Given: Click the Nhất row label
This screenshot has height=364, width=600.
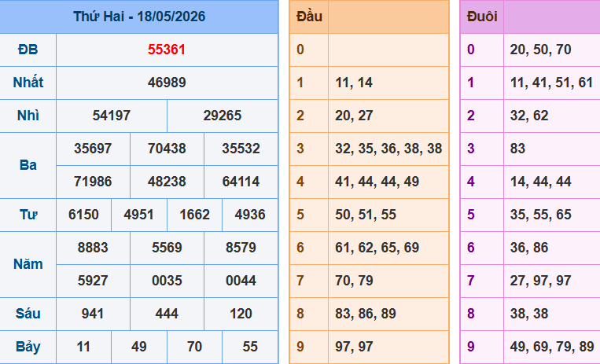Looking at the screenshot, I should (28, 83).
